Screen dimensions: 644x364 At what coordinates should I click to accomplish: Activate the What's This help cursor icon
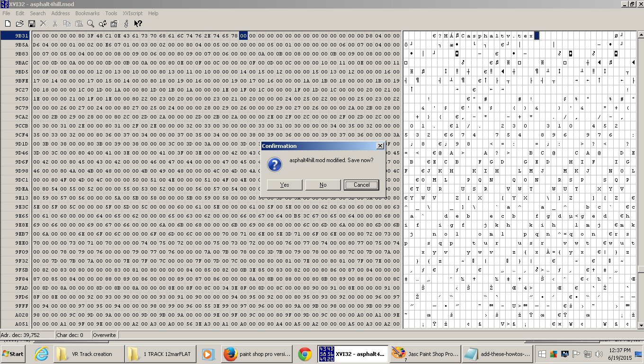point(138,23)
